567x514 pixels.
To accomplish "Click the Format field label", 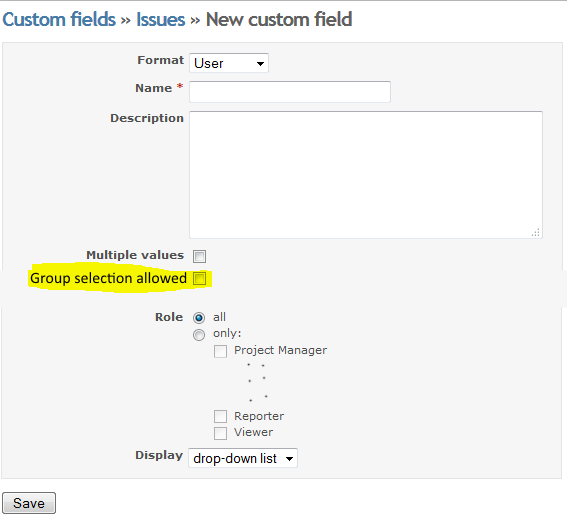I will coord(161,60).
